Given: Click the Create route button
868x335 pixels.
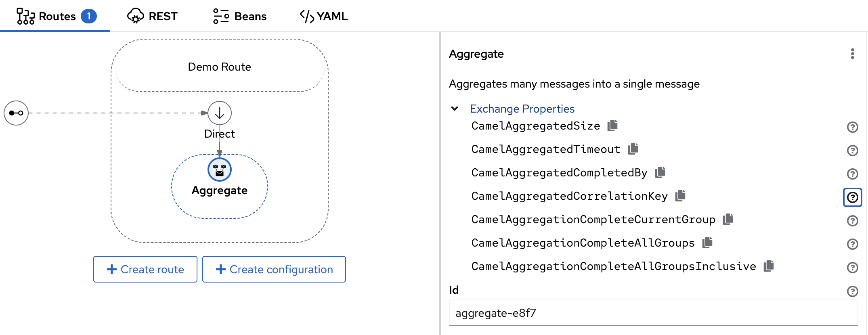Looking at the screenshot, I should [x=145, y=269].
